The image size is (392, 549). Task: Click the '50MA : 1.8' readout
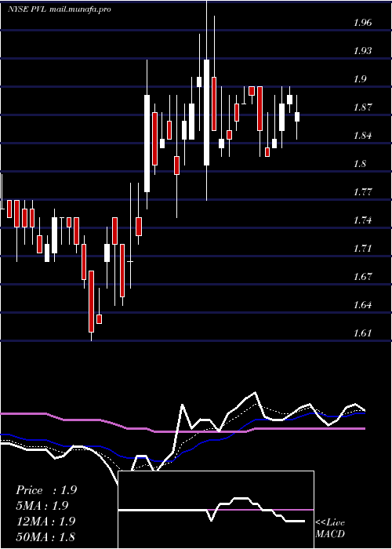pyautogui.click(x=45, y=536)
